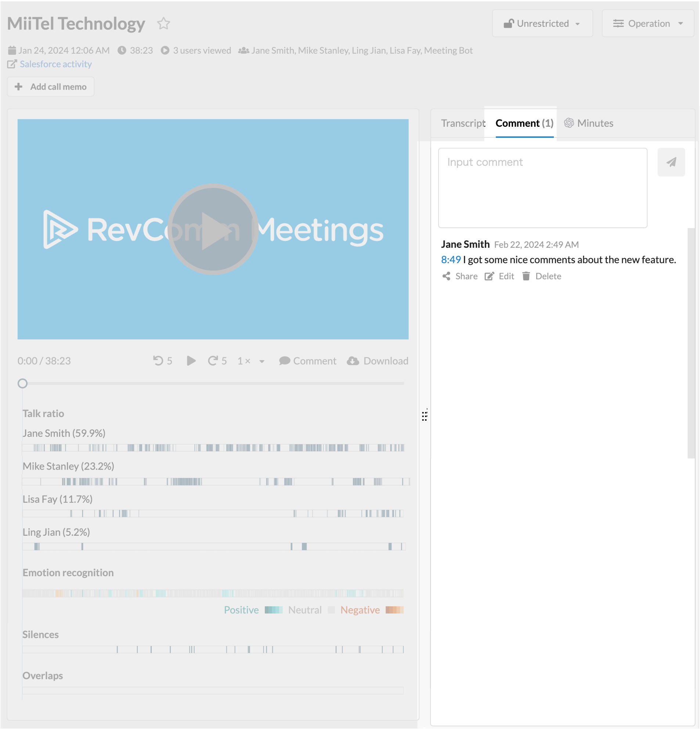Focus the Input comment text field
700x729 pixels.
pyautogui.click(x=542, y=188)
